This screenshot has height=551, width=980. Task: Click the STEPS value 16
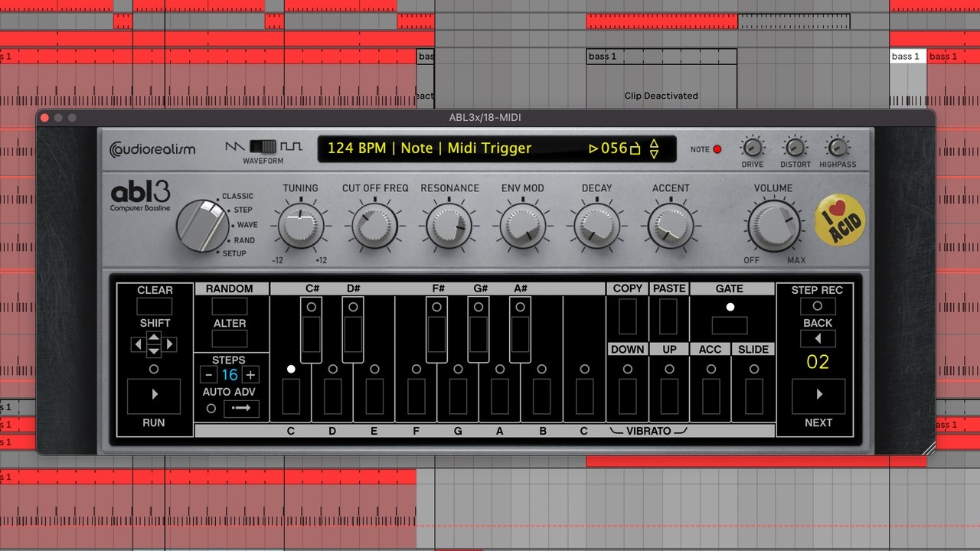(x=230, y=375)
